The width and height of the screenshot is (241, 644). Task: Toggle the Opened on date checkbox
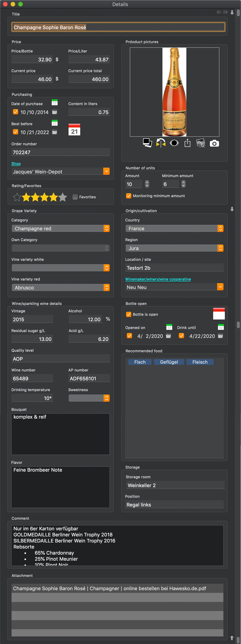tap(129, 336)
